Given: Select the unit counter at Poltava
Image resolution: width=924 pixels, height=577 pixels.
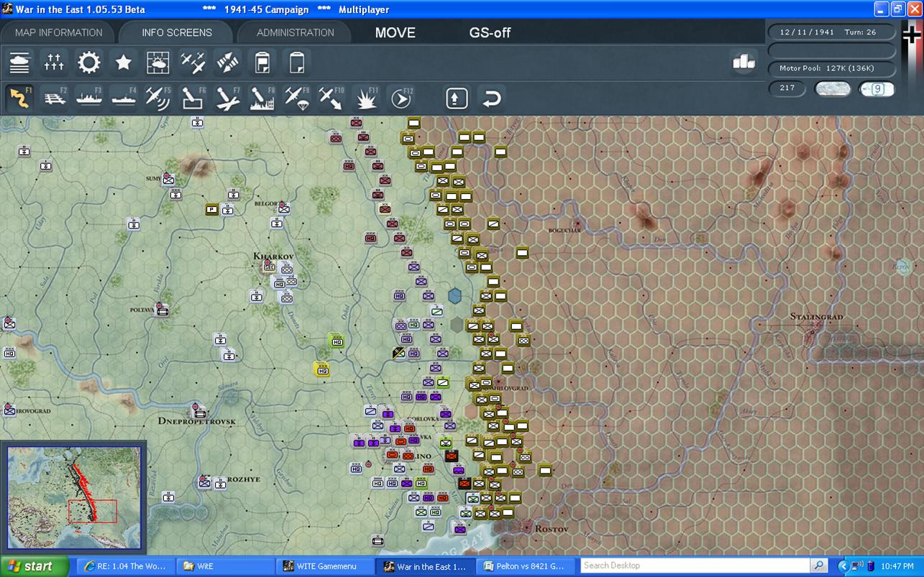Looking at the screenshot, I should [163, 310].
